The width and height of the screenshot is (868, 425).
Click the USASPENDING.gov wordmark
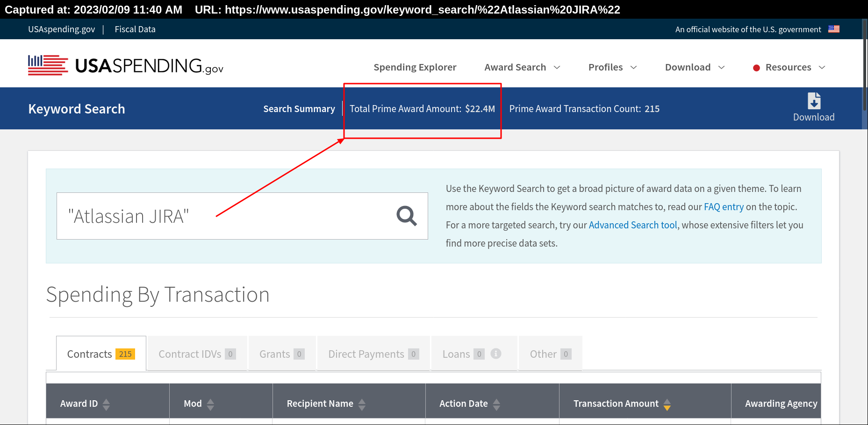(x=149, y=66)
